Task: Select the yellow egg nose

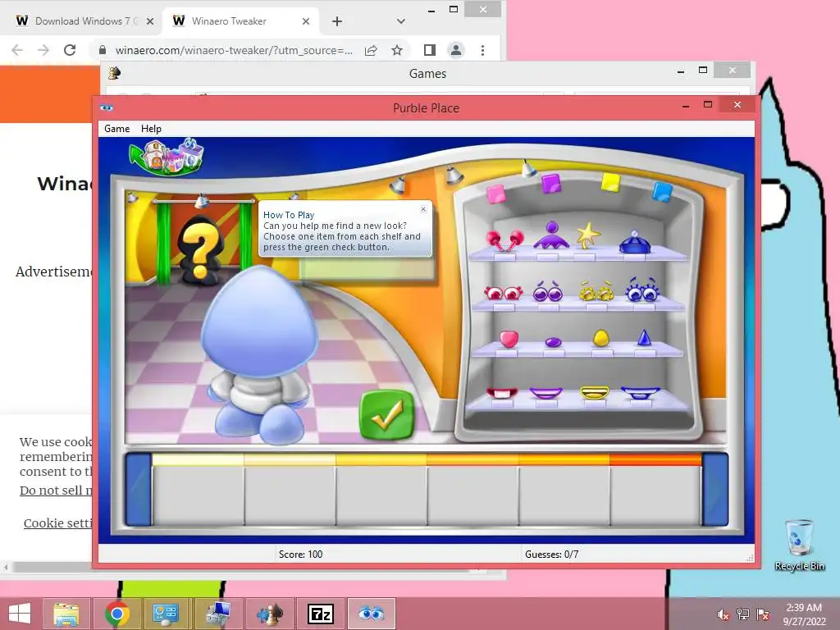Action: coord(601,338)
